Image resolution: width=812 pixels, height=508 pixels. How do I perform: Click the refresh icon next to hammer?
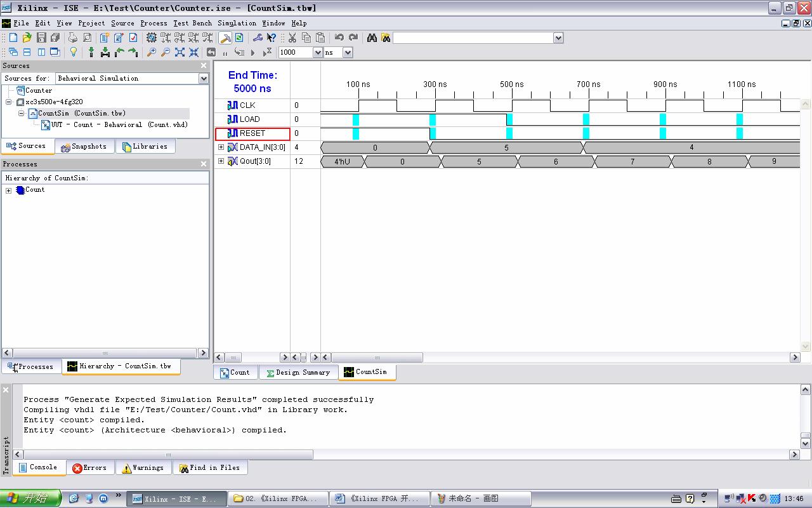(x=239, y=38)
